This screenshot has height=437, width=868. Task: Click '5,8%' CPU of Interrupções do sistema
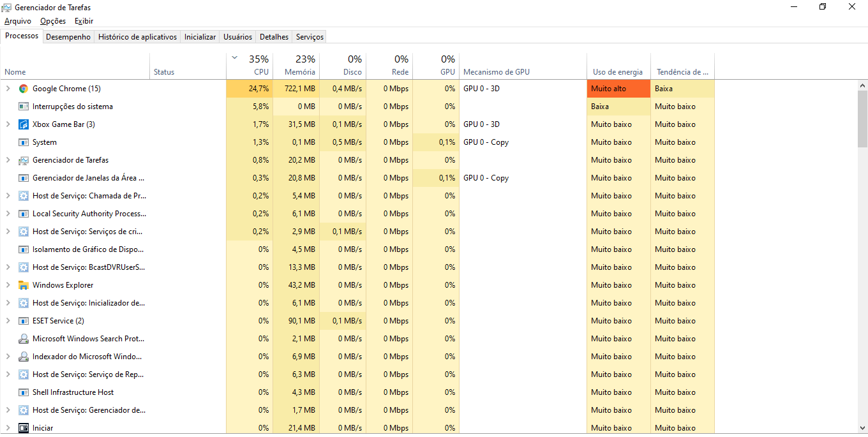[x=260, y=107]
